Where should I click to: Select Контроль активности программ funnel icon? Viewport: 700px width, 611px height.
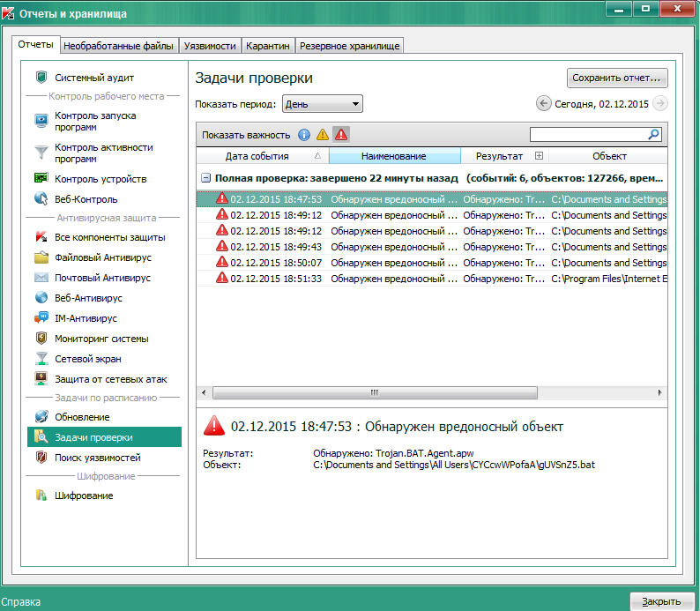(x=41, y=153)
